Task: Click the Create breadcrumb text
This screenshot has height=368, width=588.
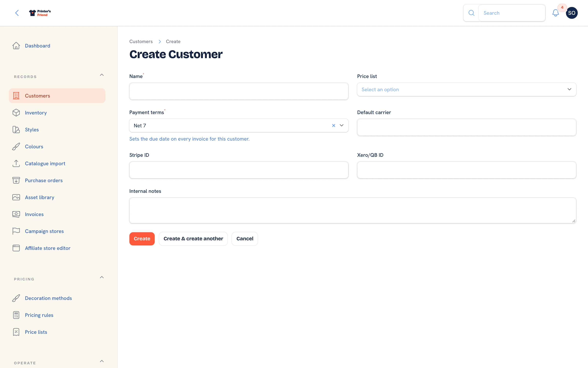Action: [x=173, y=42]
